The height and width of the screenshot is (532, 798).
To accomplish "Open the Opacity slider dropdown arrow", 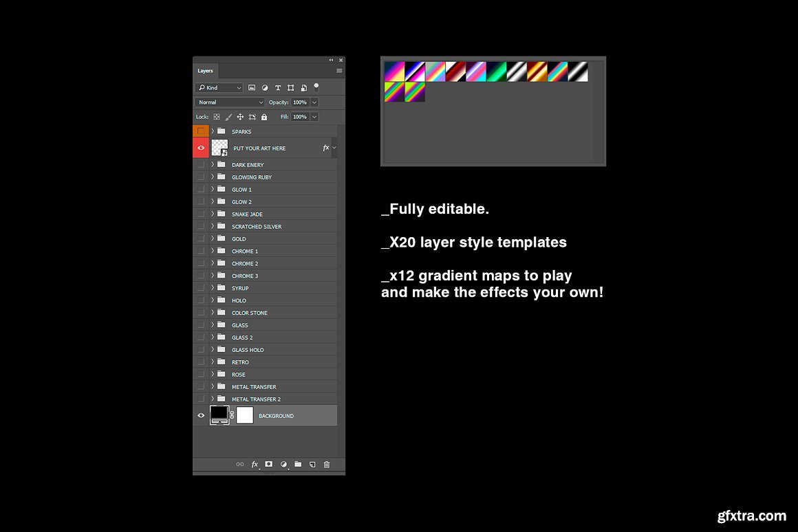I will pyautogui.click(x=314, y=102).
